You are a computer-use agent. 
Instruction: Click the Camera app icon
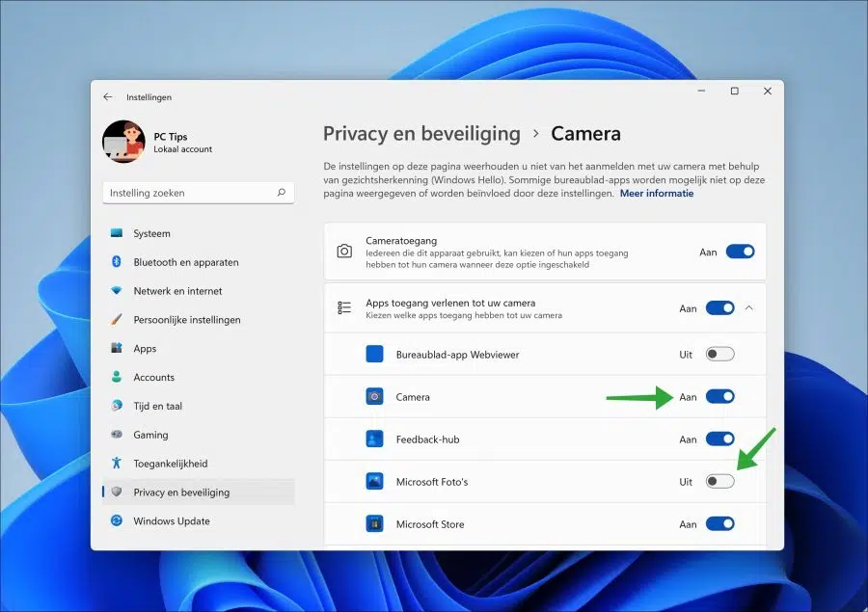click(x=375, y=397)
